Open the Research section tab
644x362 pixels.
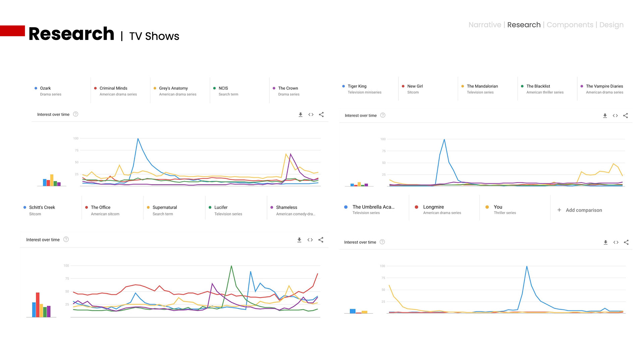[524, 25]
